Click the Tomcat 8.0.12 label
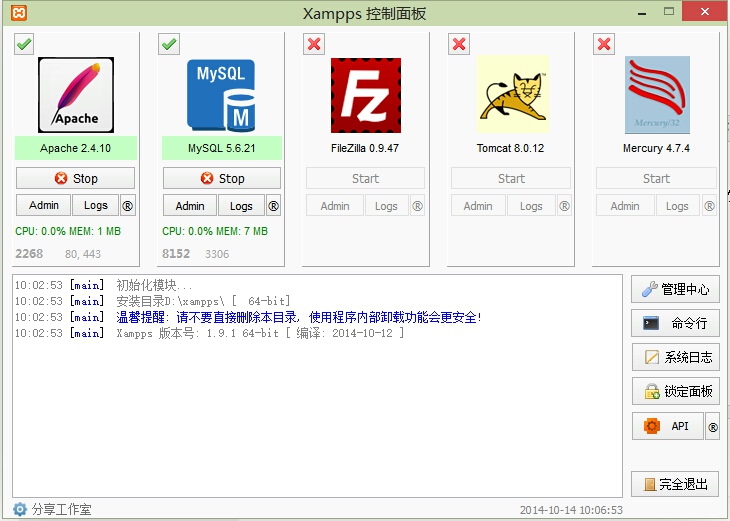The height and width of the screenshot is (521, 730). (x=510, y=148)
